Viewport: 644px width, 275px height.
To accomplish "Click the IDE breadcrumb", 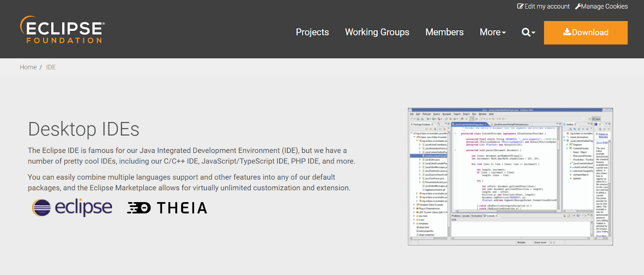I will click(x=51, y=67).
